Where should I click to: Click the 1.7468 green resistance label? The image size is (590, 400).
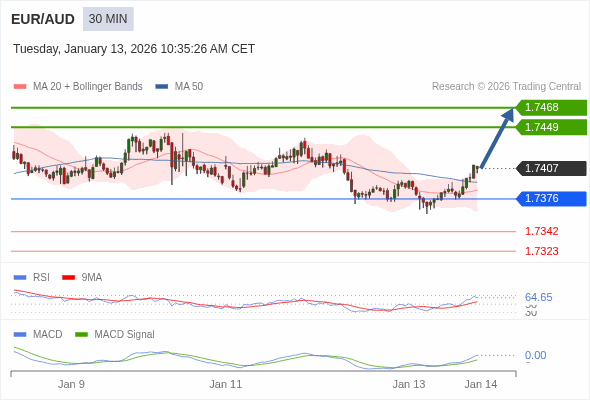(x=551, y=108)
